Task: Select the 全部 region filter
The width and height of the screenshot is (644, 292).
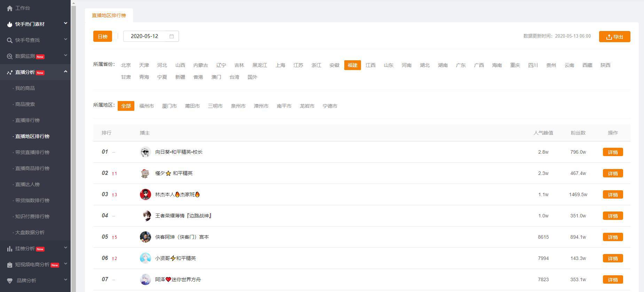Action: click(x=126, y=106)
